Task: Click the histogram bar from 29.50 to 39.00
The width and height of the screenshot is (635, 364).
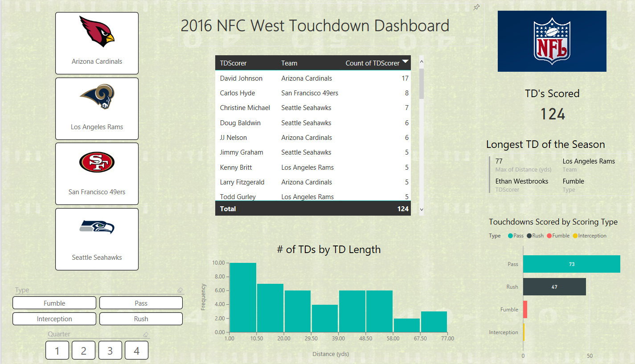Action: [x=325, y=319]
